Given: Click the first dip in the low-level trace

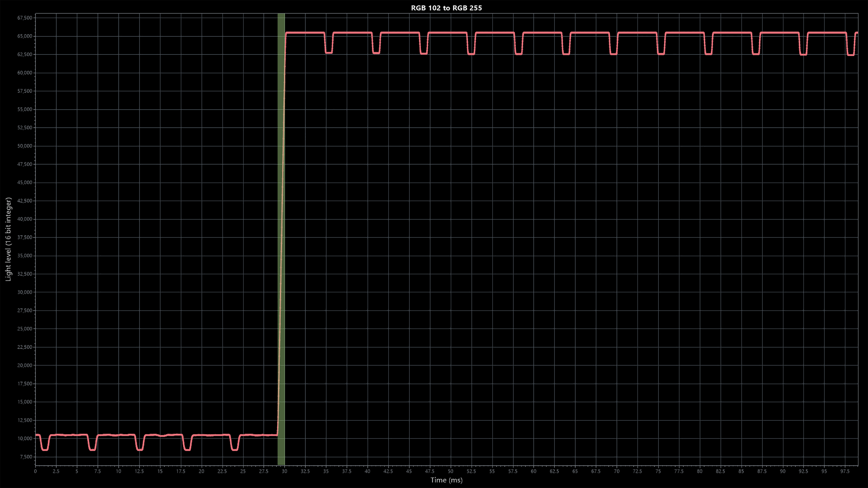Looking at the screenshot, I should click(x=45, y=449).
